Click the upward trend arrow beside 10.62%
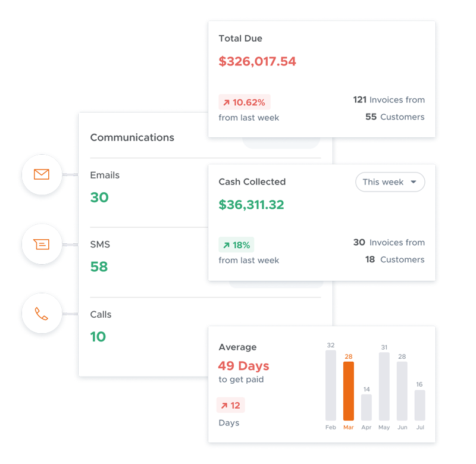 pos(226,102)
